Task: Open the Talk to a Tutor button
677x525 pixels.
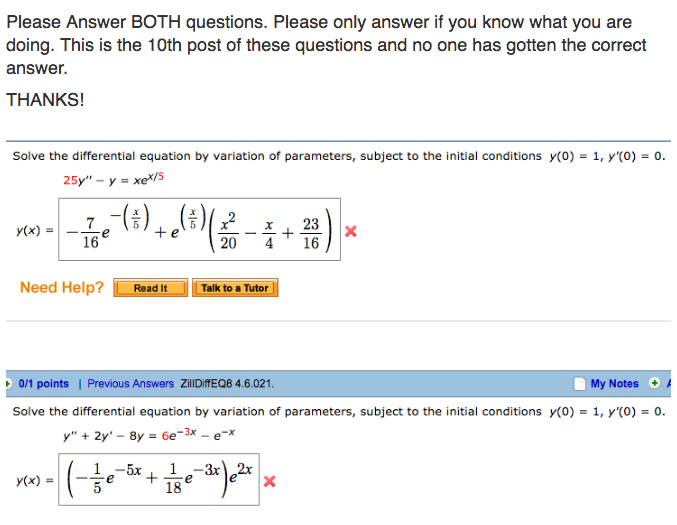Action: pos(235,288)
